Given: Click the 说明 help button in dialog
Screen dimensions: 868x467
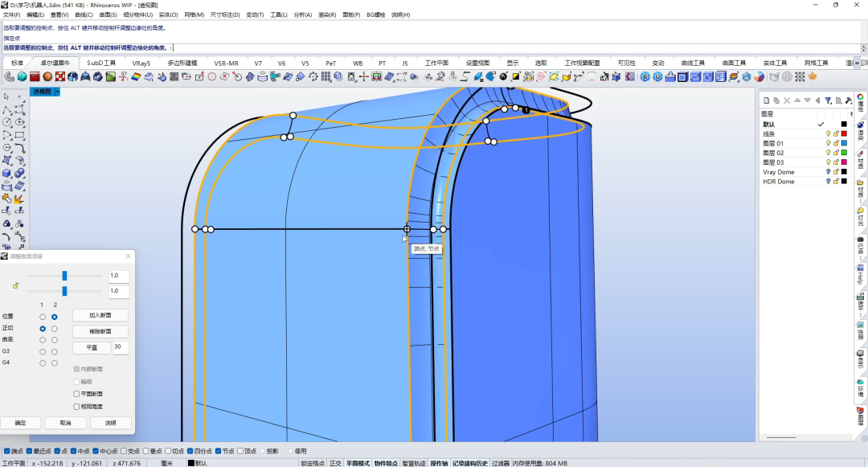Looking at the screenshot, I should click(x=111, y=423).
